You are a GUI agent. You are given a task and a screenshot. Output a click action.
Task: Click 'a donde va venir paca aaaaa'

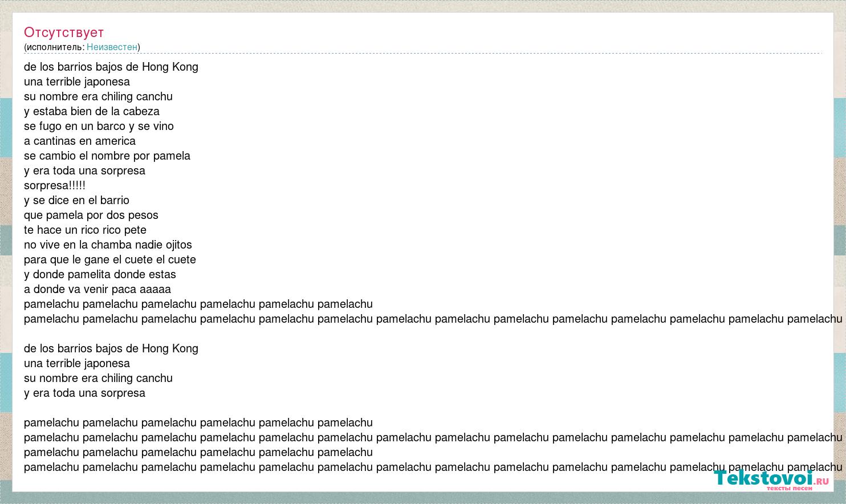coord(97,289)
